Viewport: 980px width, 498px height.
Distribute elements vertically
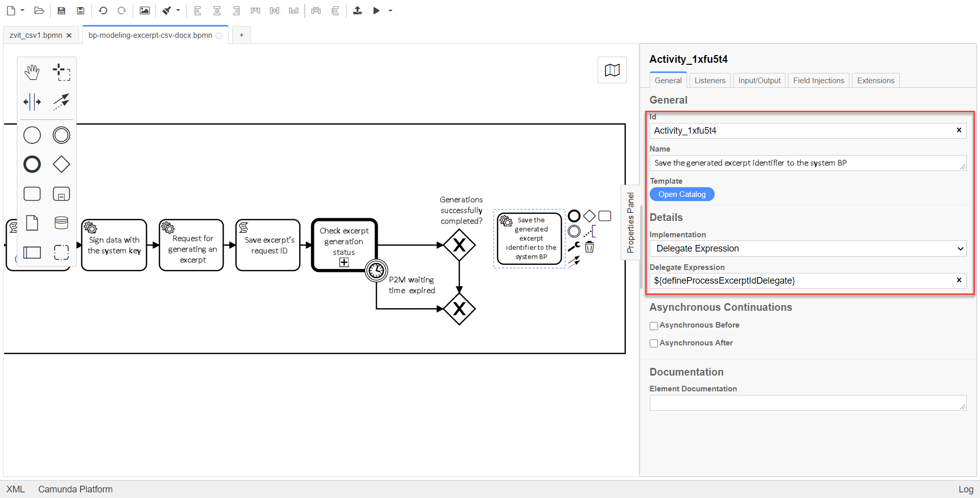[x=335, y=10]
